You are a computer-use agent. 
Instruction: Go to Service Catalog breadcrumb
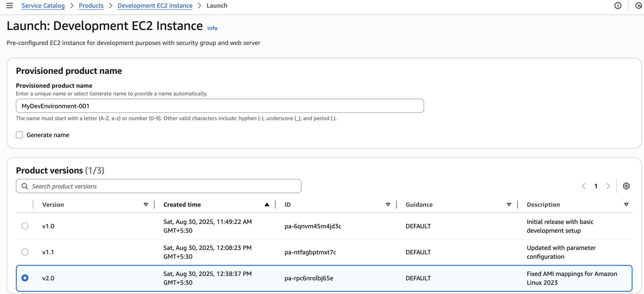tap(43, 6)
